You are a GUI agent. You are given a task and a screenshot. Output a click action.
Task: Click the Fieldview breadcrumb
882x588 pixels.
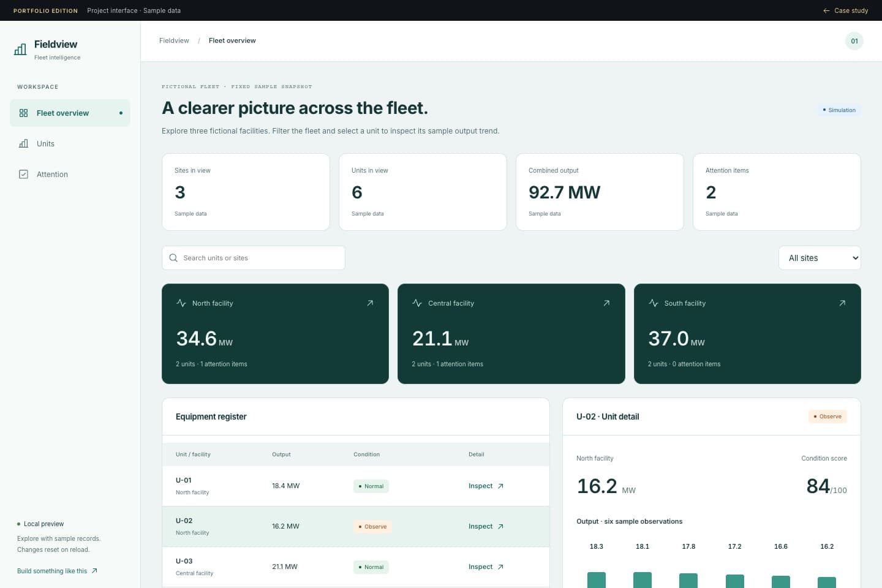click(x=174, y=41)
